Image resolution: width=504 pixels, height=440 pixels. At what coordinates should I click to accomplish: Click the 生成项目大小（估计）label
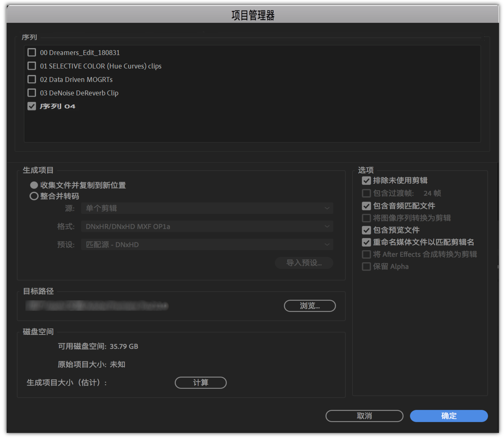[67, 383]
